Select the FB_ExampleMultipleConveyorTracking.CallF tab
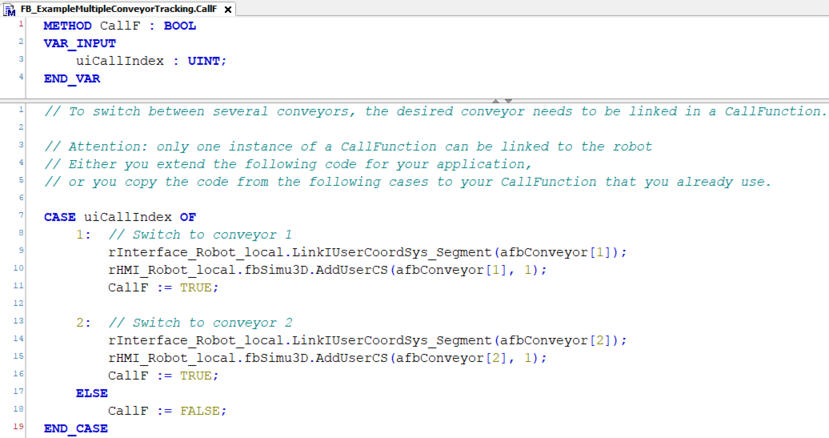829x438 pixels. 118,10
